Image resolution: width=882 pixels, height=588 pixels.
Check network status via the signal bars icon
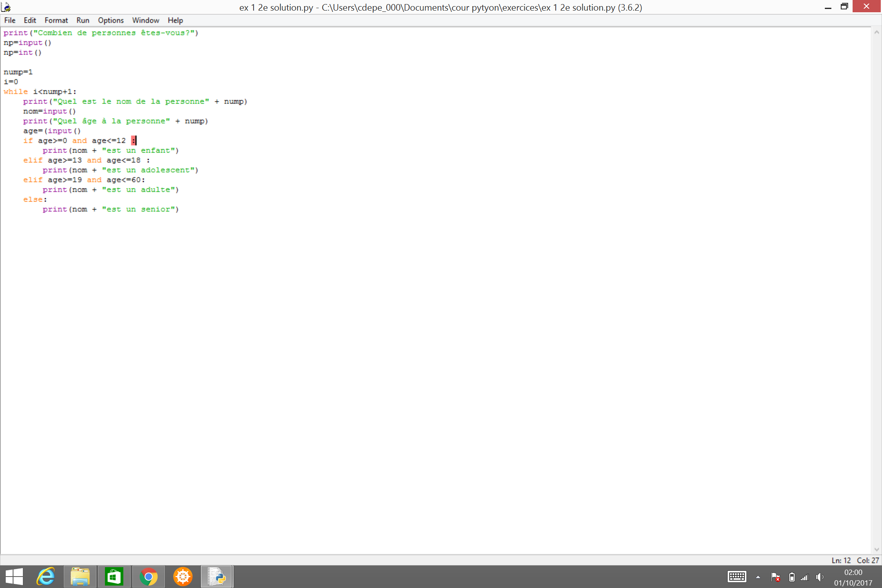pyautogui.click(x=805, y=577)
